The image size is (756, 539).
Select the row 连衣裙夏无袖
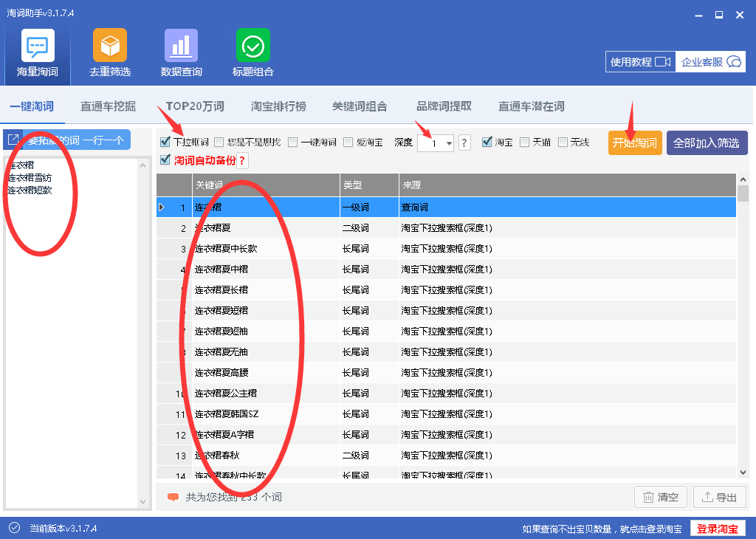coord(447,352)
